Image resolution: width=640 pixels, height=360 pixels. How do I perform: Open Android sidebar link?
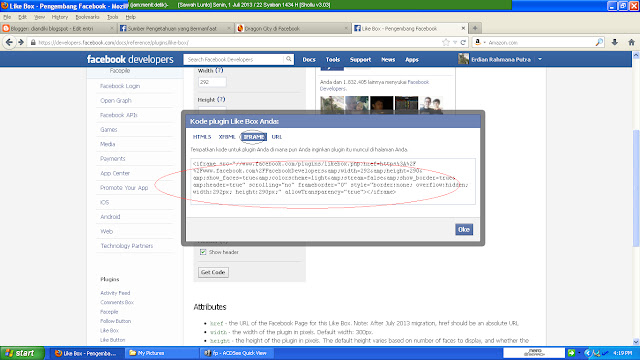[x=110, y=217]
